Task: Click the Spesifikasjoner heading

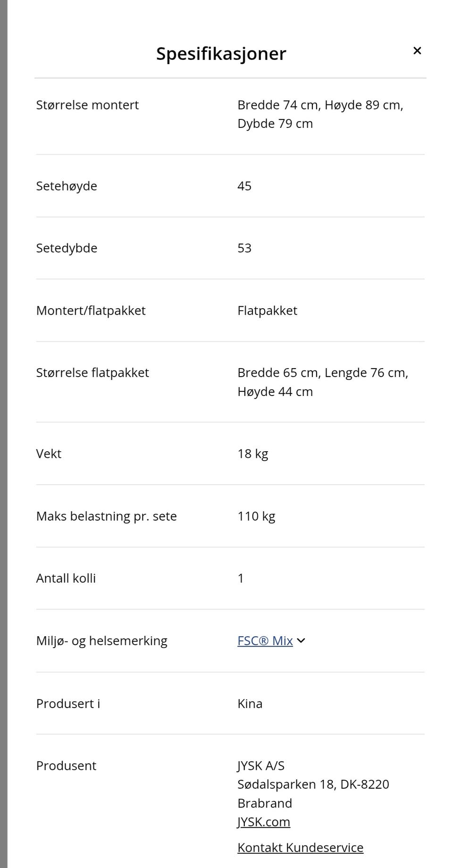Action: click(221, 53)
